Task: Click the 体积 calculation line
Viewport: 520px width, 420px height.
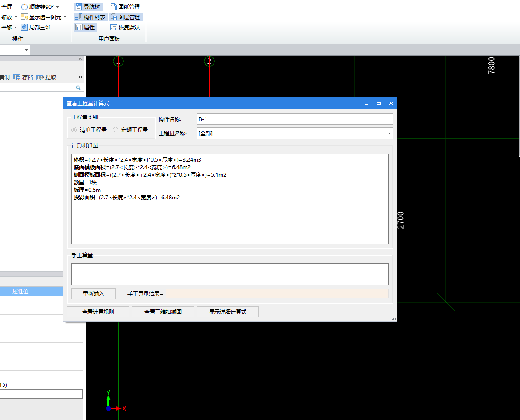Action: pos(137,160)
